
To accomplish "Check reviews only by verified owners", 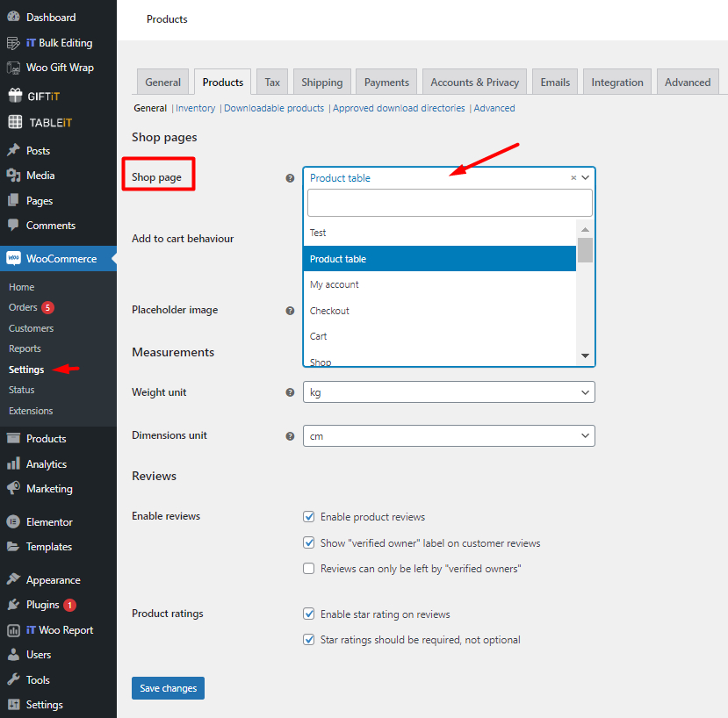I will tap(308, 569).
